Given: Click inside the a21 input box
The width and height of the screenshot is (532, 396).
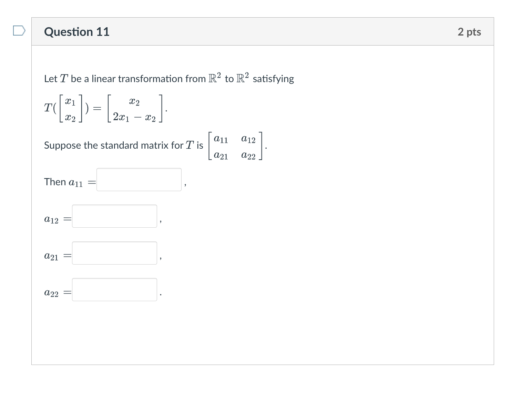Looking at the screenshot, I should 114,253.
